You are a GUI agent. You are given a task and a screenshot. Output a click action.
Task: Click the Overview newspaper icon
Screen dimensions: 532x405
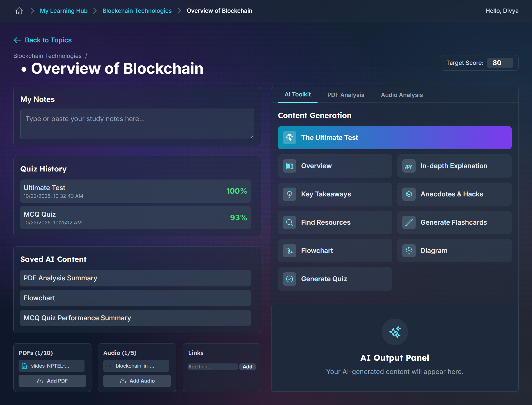pos(289,166)
